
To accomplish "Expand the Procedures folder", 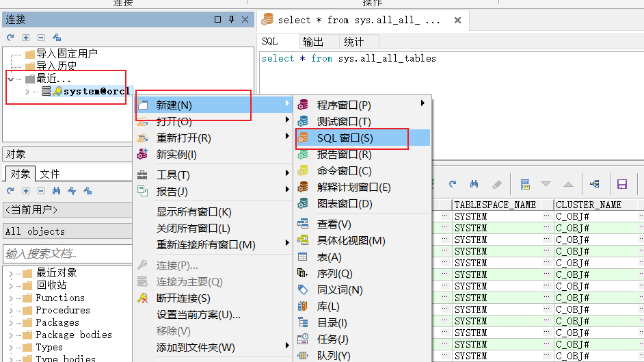I will point(11,310).
